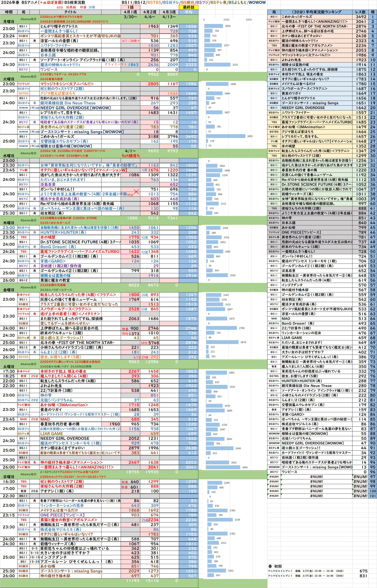
Task: Click the blue 平均 column header
Action: 188,12
